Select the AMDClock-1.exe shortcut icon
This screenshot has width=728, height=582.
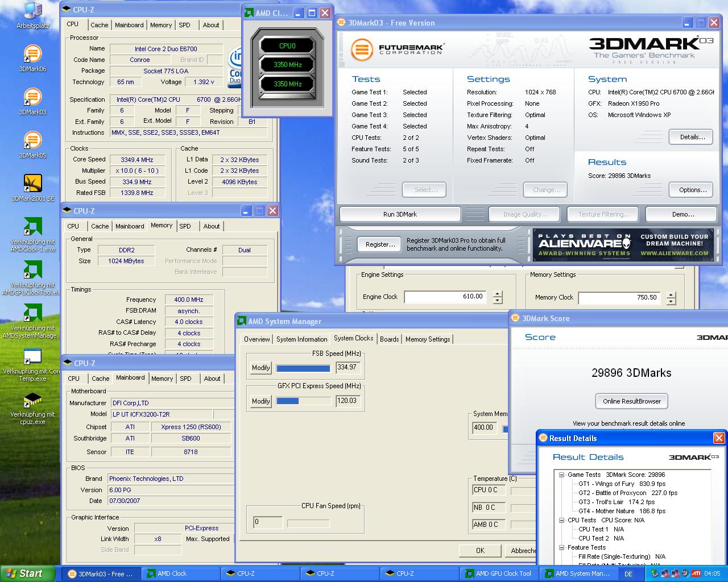click(x=32, y=235)
